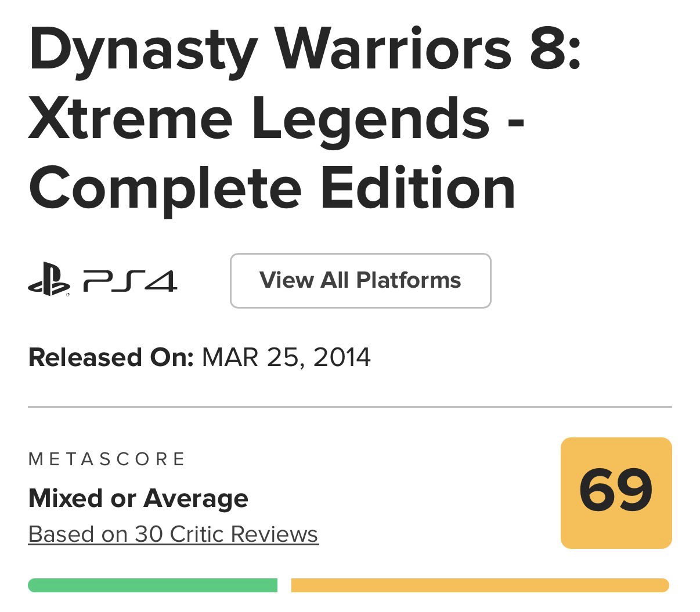Click the month "MAR" in the release date
The image size is (700, 612).
[230, 357]
